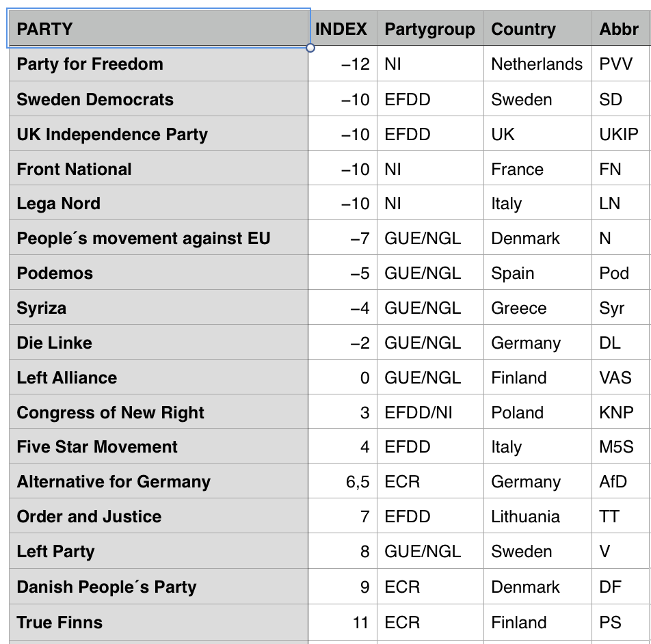Click the INDEX column header
651x644 pixels.
[x=342, y=29]
